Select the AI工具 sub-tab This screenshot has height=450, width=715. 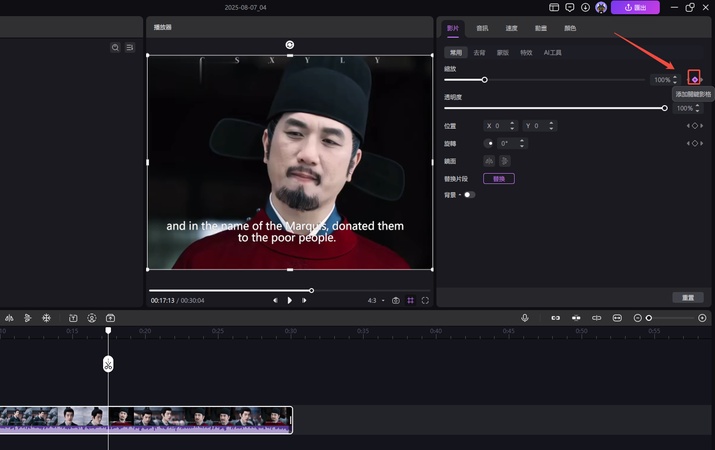(552, 52)
